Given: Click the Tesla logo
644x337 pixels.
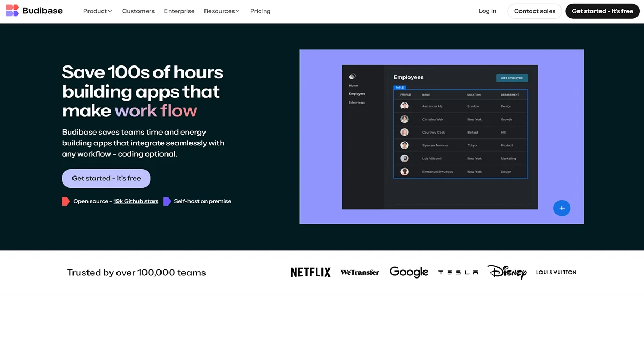Looking at the screenshot, I should [458, 273].
